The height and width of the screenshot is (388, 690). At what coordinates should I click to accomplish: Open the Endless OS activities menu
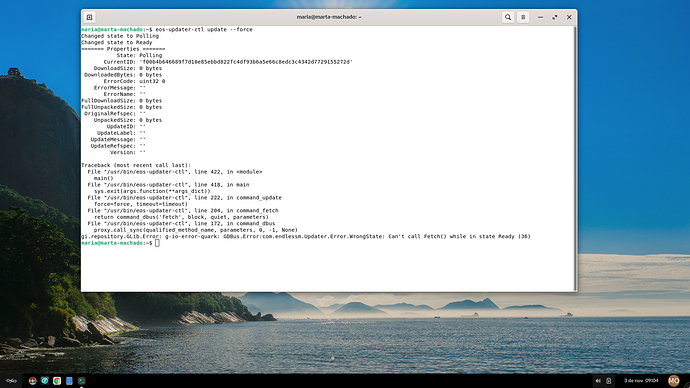(11, 381)
